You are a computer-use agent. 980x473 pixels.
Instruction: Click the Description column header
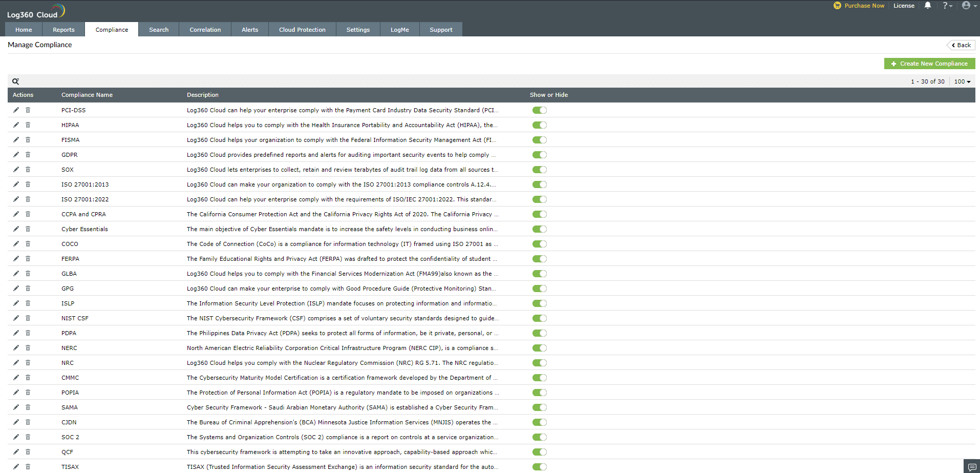point(203,95)
